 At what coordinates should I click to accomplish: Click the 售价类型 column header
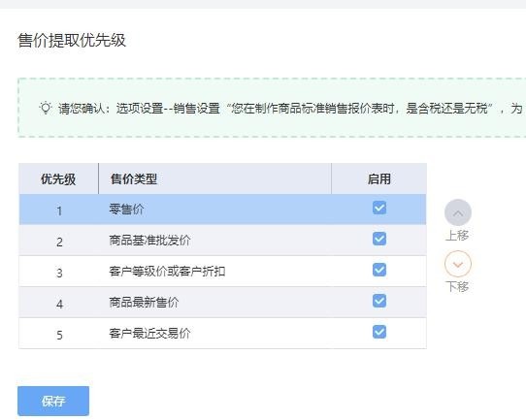point(214,178)
